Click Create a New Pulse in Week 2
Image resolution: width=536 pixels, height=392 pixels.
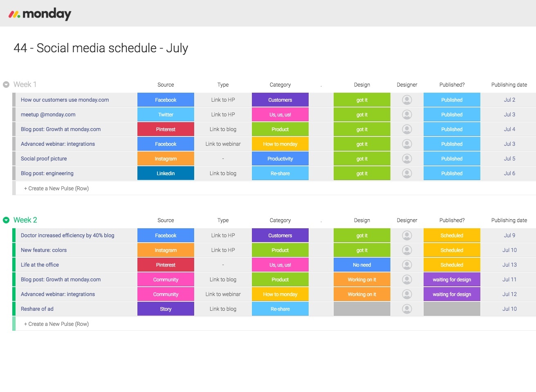point(56,324)
